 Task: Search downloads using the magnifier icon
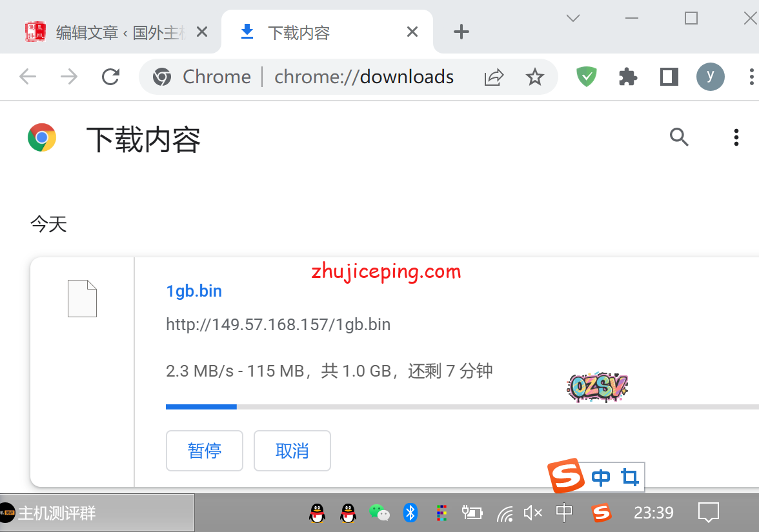(x=679, y=137)
